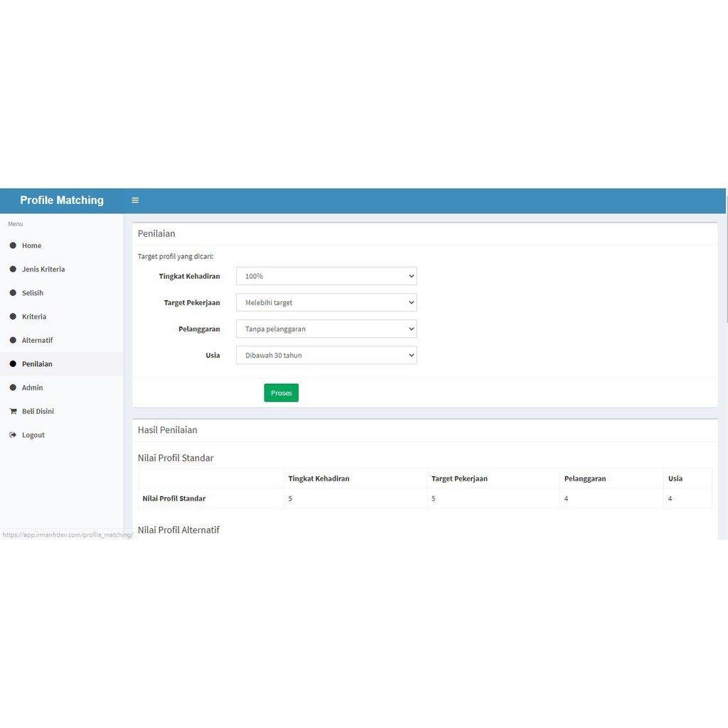Click the Home circle icon
This screenshot has height=728, width=728.
tap(13, 245)
